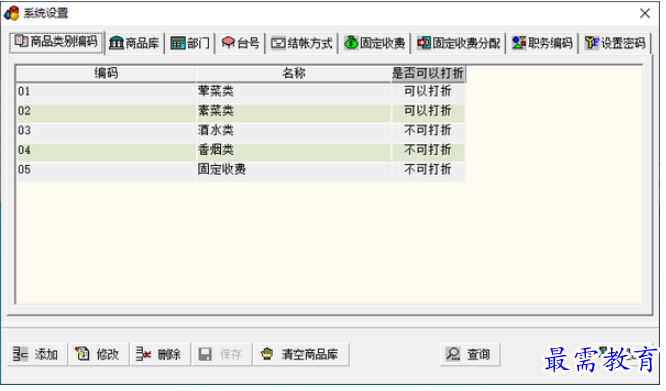Click the 是否可以打折 column header
This screenshot has width=666, height=391.
(x=428, y=73)
